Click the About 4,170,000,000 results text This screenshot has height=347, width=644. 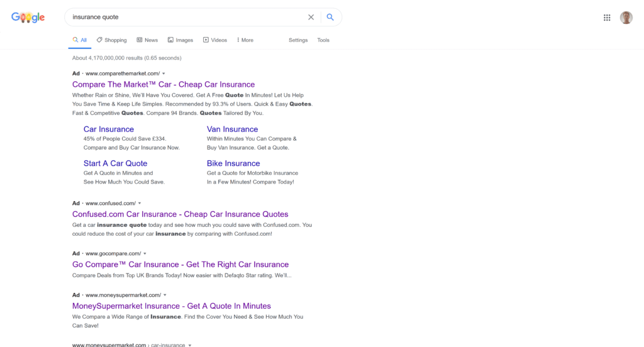(127, 58)
